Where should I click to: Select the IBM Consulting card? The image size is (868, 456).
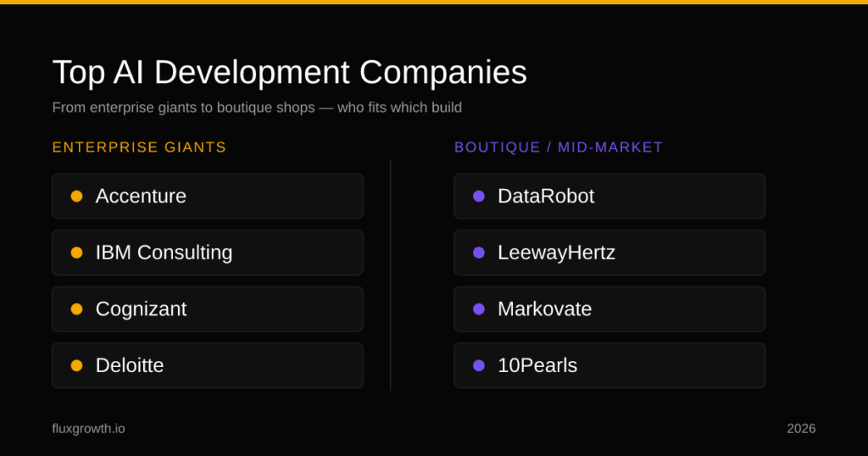[208, 253]
